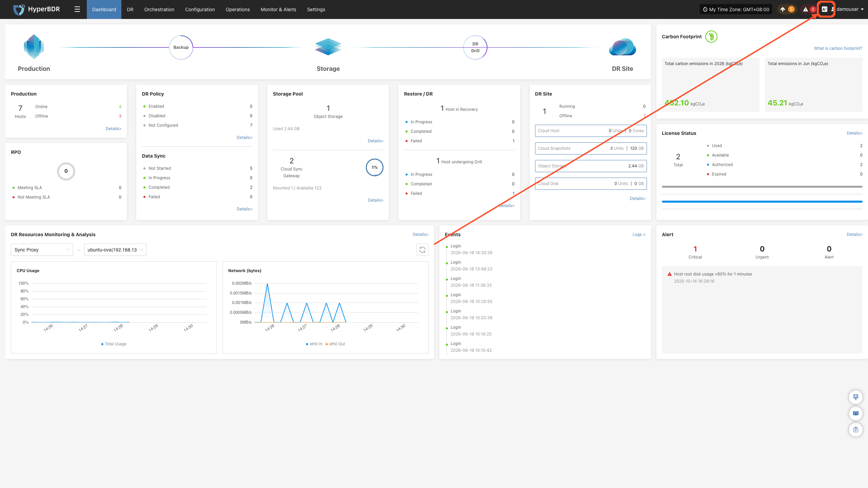868x488 pixels.
Task: Open the Configuration menu
Action: [200, 9]
